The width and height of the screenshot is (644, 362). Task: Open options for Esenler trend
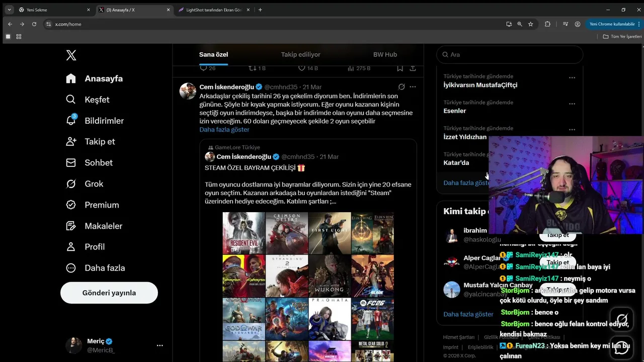click(x=572, y=104)
